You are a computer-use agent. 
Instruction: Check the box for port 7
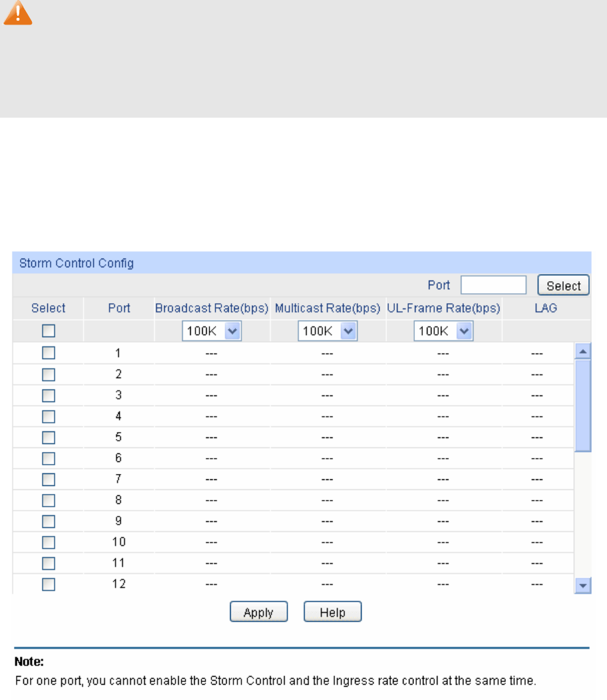point(49,479)
